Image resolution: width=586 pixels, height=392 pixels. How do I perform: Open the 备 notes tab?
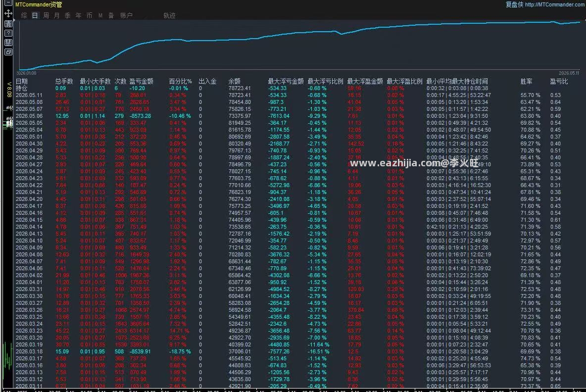111,15
